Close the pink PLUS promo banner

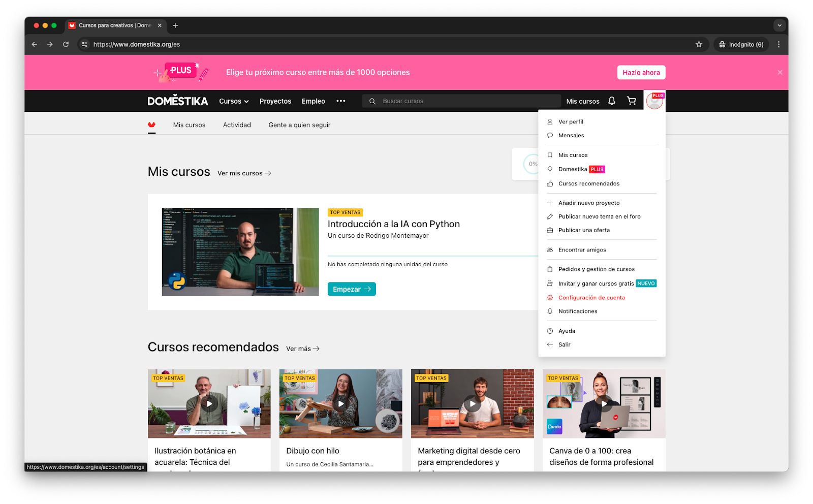780,73
